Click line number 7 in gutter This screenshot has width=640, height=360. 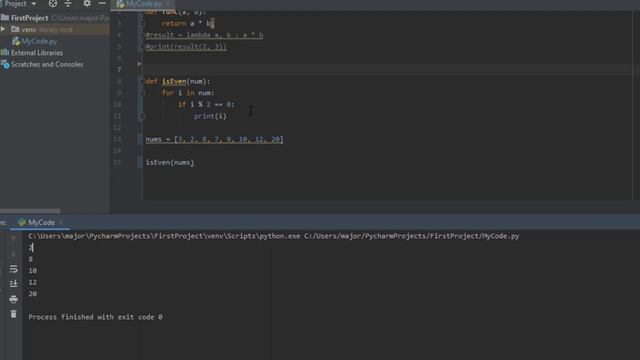(x=119, y=69)
